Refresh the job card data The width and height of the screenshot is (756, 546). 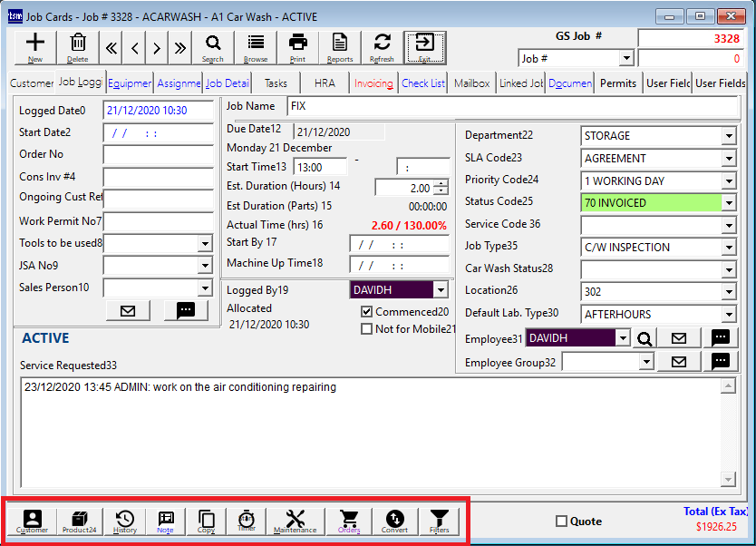click(x=382, y=46)
